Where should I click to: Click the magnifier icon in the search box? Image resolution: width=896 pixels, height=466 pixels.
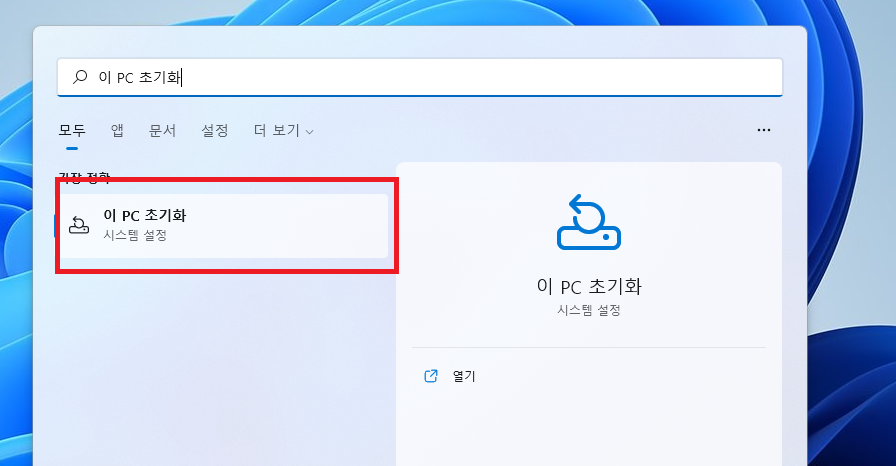coord(80,77)
